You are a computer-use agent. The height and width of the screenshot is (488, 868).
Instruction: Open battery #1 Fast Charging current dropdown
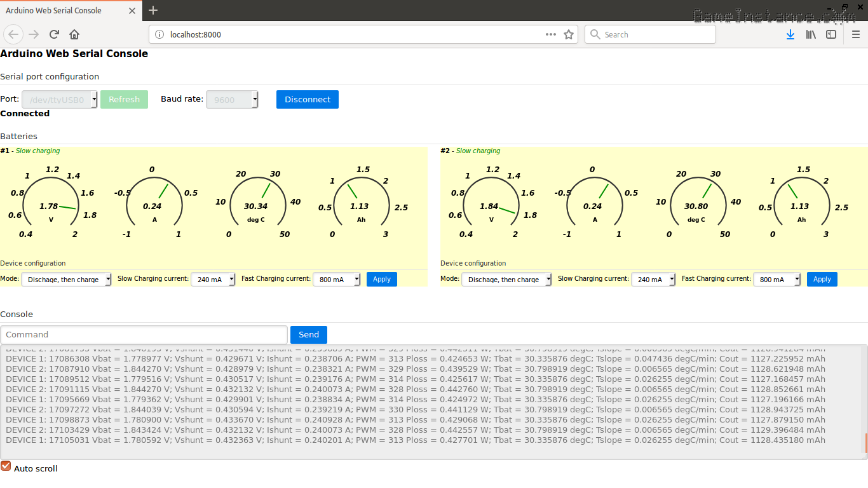[x=337, y=280]
